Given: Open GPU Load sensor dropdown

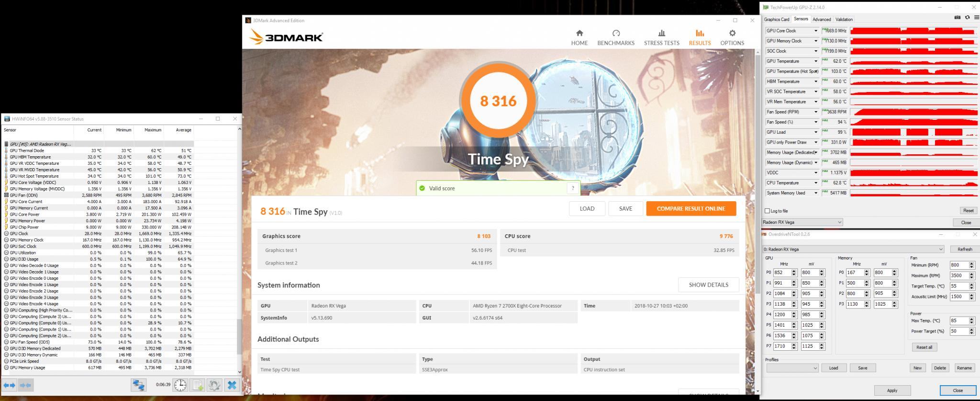Looking at the screenshot, I should tap(816, 132).
